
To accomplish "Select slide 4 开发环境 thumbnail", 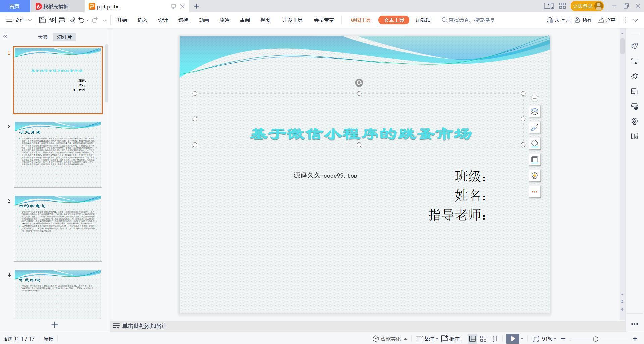I will [x=58, y=294].
